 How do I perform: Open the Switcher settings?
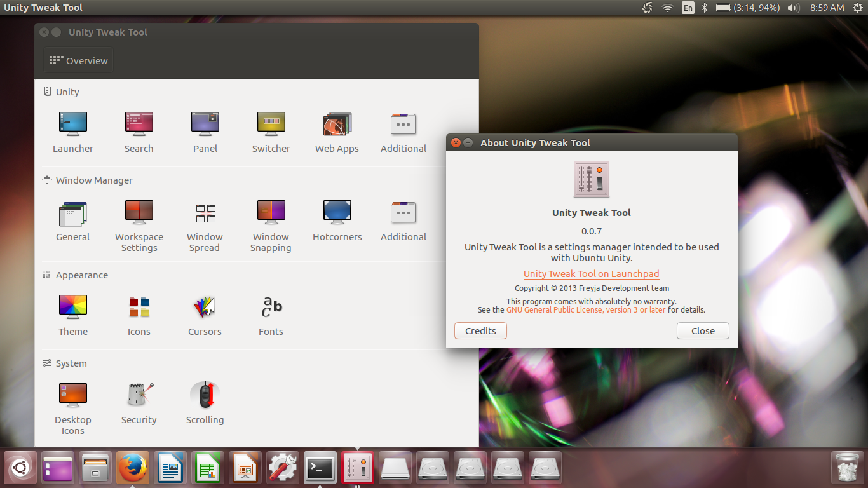[x=271, y=132]
